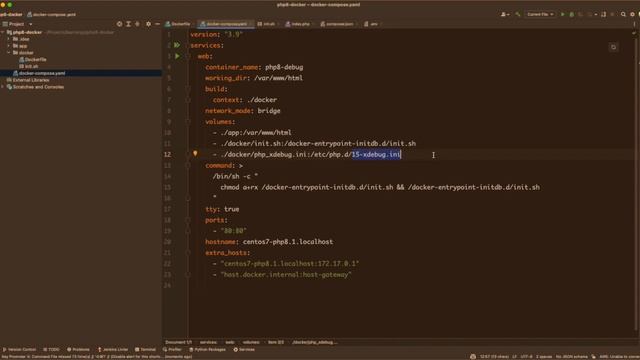Open the Python Packages tool window
The image size is (640, 360).
[x=207, y=349]
